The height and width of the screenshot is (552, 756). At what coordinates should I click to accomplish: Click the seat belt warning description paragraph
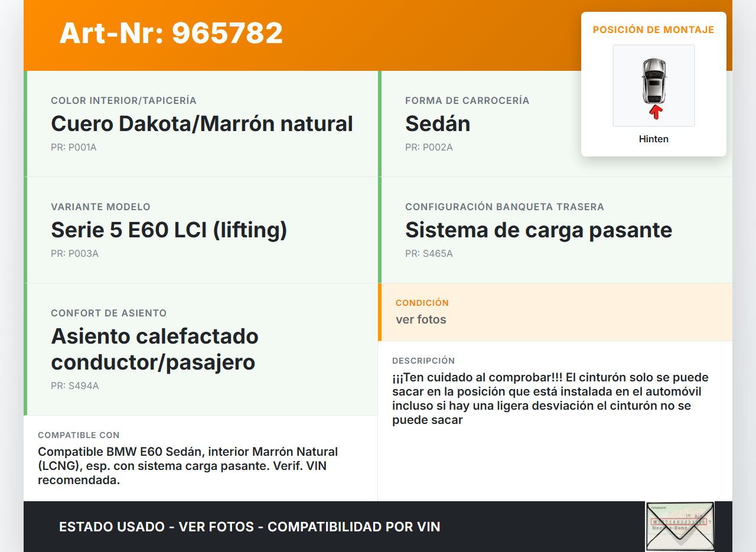[x=550, y=399]
